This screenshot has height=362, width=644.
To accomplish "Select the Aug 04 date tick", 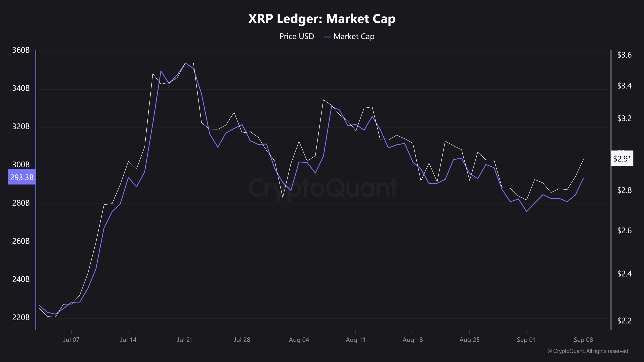I will (x=299, y=340).
